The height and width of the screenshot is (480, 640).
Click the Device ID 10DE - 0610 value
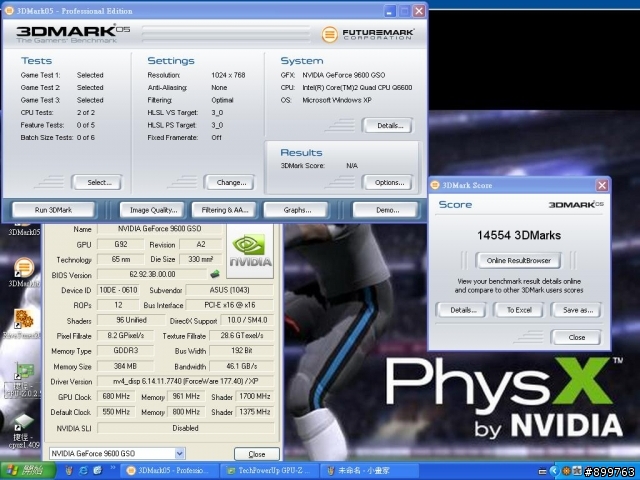tap(118, 290)
